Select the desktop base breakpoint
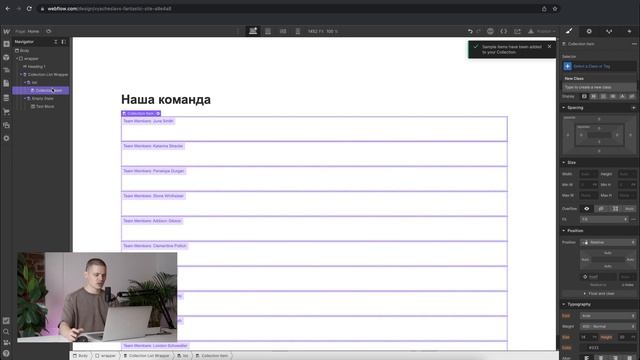The width and height of the screenshot is (640, 360). click(253, 31)
